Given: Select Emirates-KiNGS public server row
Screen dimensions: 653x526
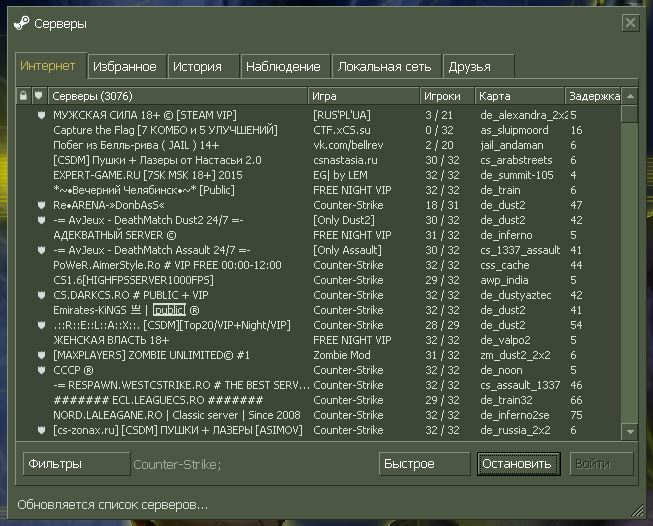Looking at the screenshot, I should (x=318, y=310).
